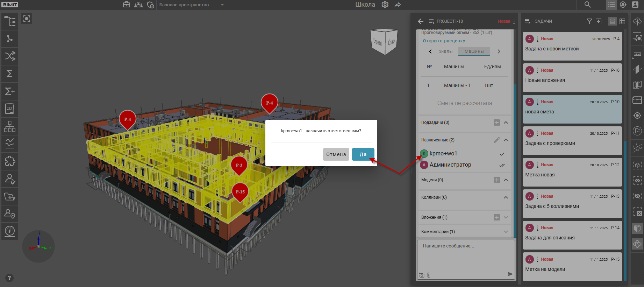Screen dimensions: 644x287
Task: Open the Базовое пространство dropdown
Action: click(222, 5)
